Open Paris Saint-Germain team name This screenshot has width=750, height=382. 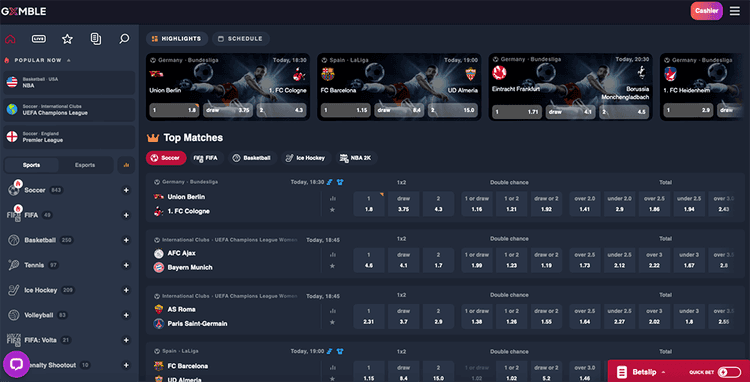point(197,324)
